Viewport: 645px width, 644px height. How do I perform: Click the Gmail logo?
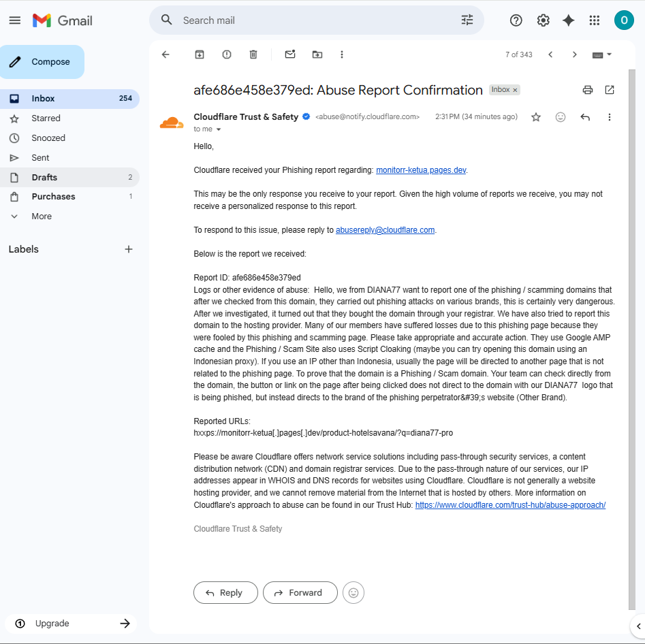click(x=63, y=20)
